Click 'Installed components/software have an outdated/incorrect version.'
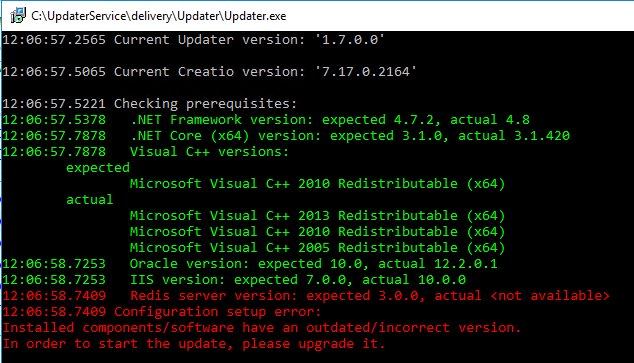634x363 pixels. [x=262, y=327]
